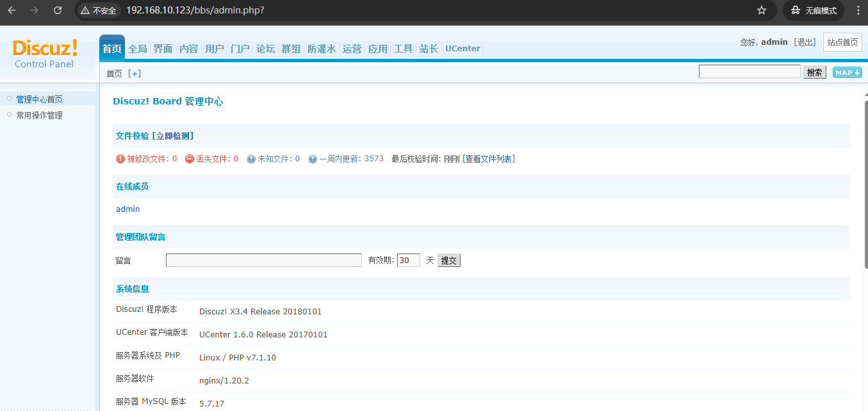
Task: Open the 查看文件列表 link
Action: tap(489, 159)
